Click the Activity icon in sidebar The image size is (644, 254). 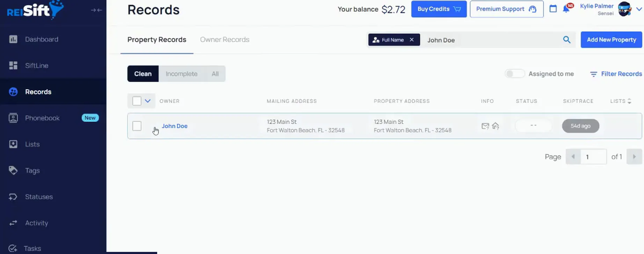[13, 223]
